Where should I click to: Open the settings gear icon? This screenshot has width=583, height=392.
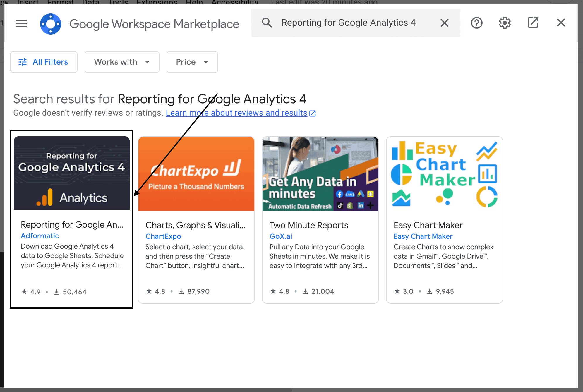click(x=505, y=23)
